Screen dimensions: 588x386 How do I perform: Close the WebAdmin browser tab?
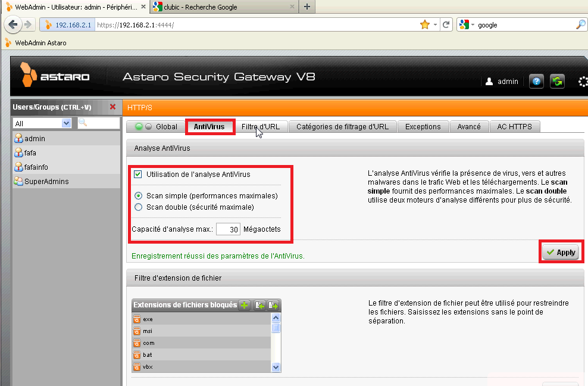[x=143, y=7]
